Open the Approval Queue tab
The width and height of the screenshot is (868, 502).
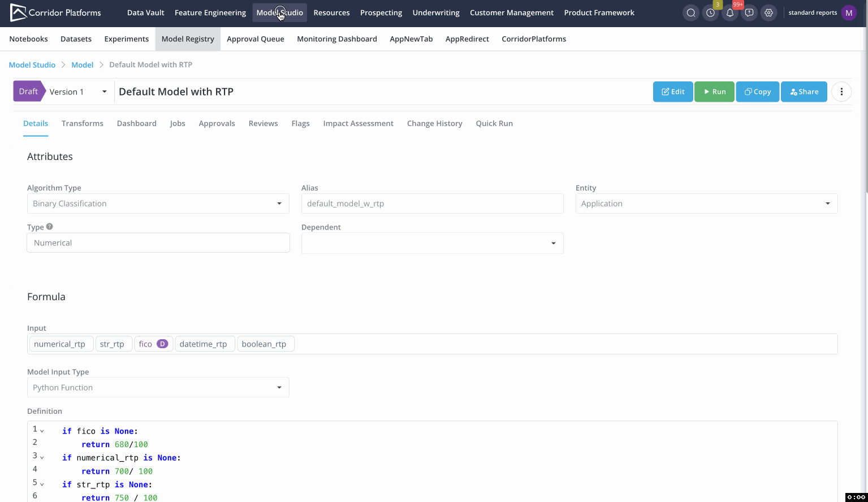(x=256, y=39)
